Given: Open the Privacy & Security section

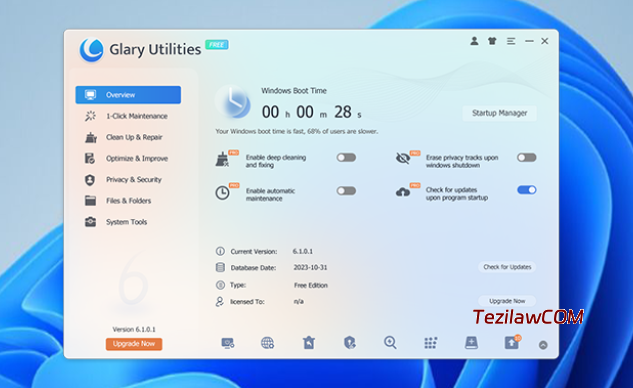Looking at the screenshot, I should click(x=128, y=180).
